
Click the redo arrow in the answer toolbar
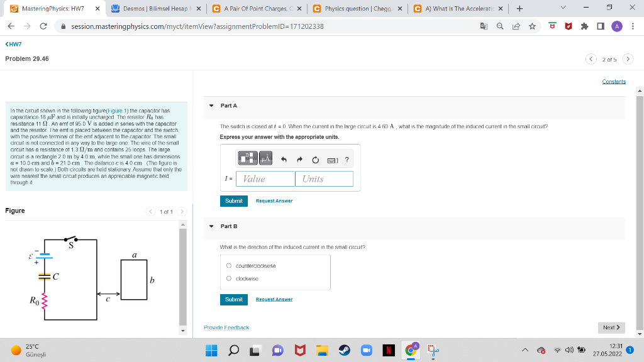pyautogui.click(x=300, y=159)
